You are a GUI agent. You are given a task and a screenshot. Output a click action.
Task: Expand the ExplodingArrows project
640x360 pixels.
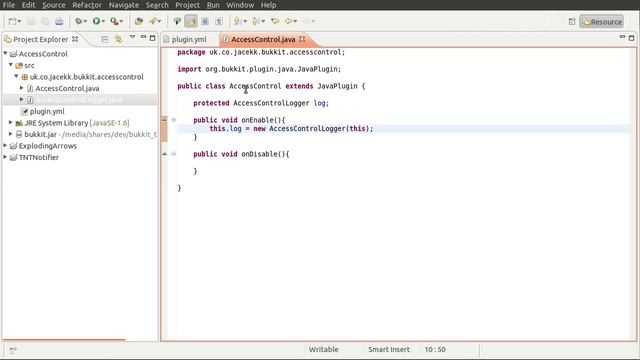(5, 145)
